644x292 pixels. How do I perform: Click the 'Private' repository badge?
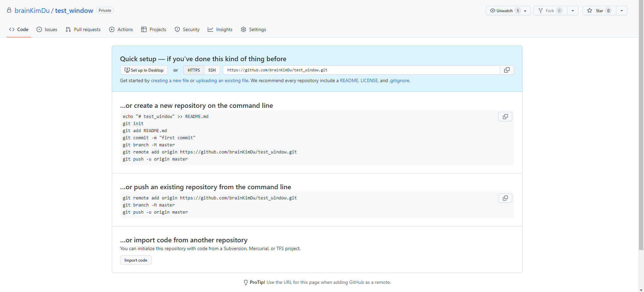tap(105, 10)
